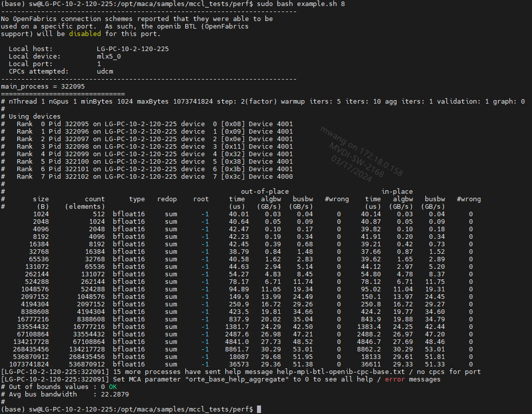The height and width of the screenshot is (414, 532).
Task: Click the command text 'sudo bash example.sh 8'
Action: pyautogui.click(x=301, y=4)
